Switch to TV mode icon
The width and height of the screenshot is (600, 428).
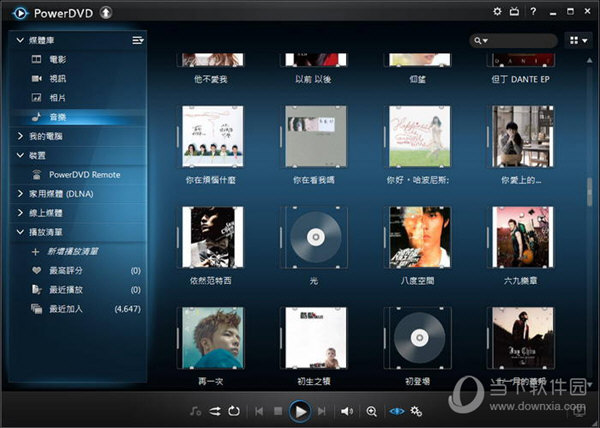(x=514, y=11)
